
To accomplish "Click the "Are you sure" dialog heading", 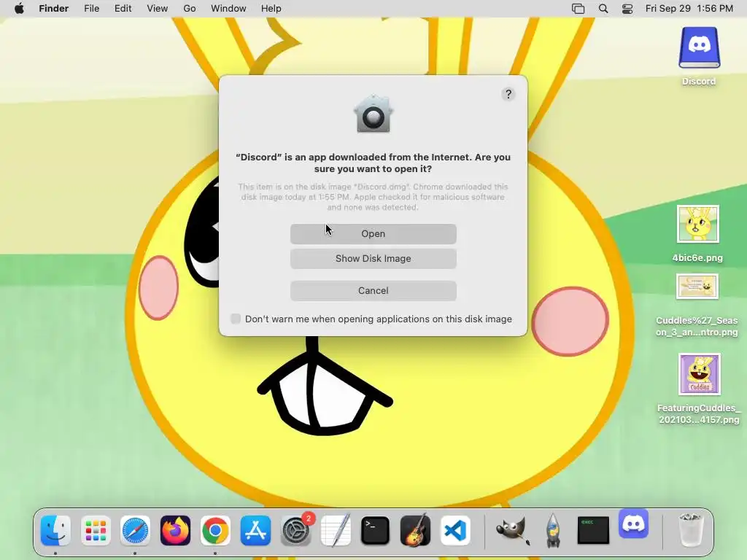I will tap(373, 163).
